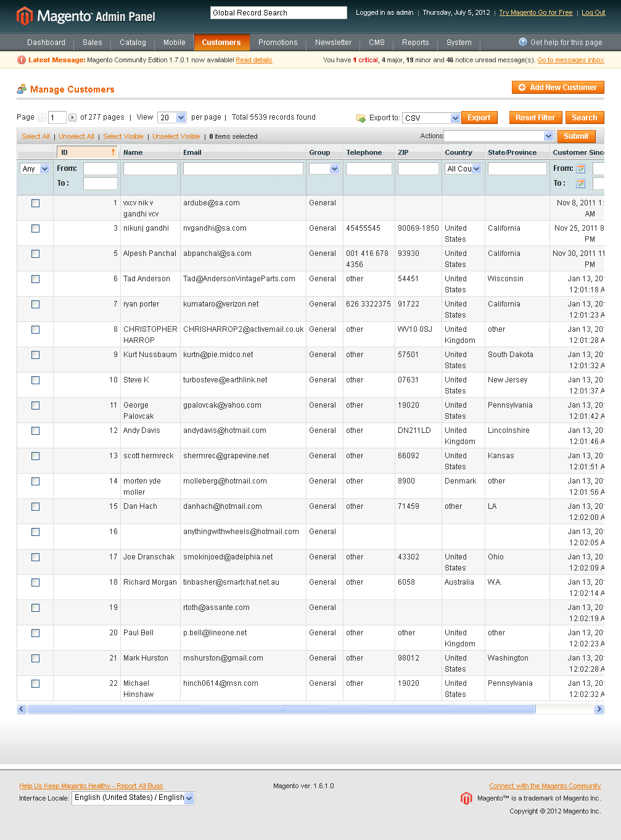The width and height of the screenshot is (621, 840).
Task: Click the ID From filter field
Action: pos(101,168)
